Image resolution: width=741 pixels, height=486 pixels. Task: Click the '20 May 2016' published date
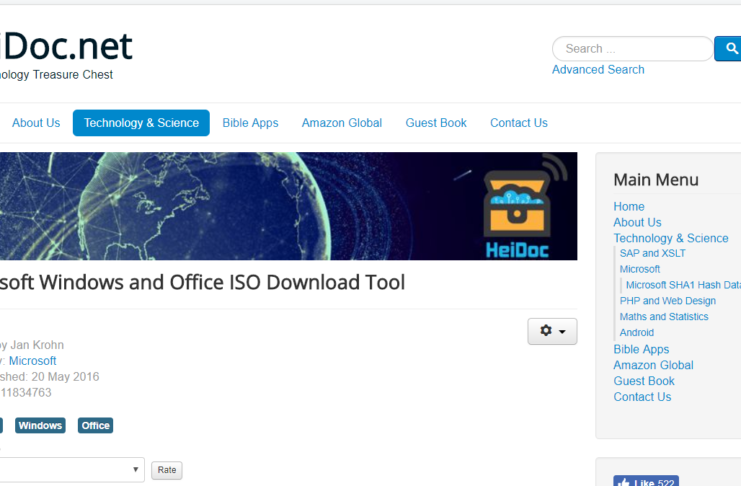tap(65, 377)
